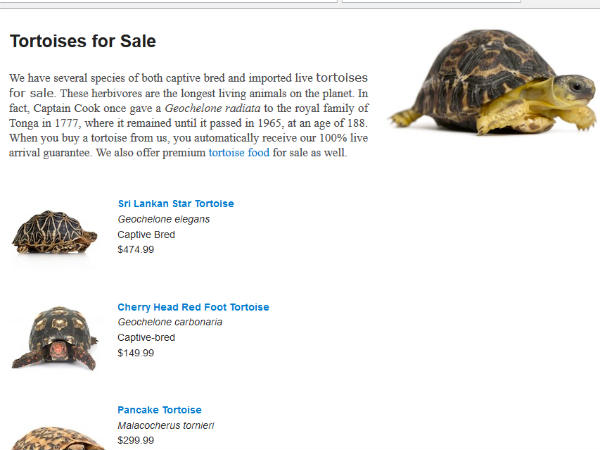
Task: Click Captive-bred under Cherry Head Red Foot Tortoise
Action: tap(146, 337)
